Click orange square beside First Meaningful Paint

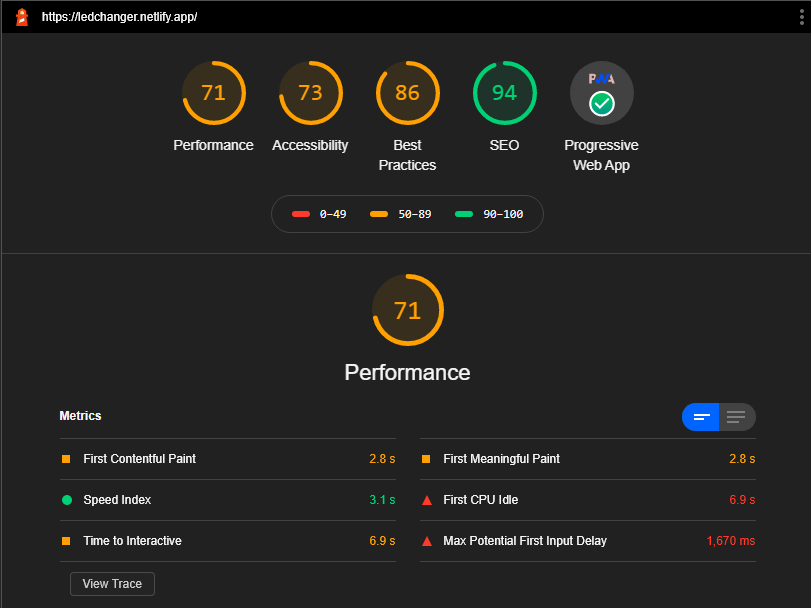point(426,459)
